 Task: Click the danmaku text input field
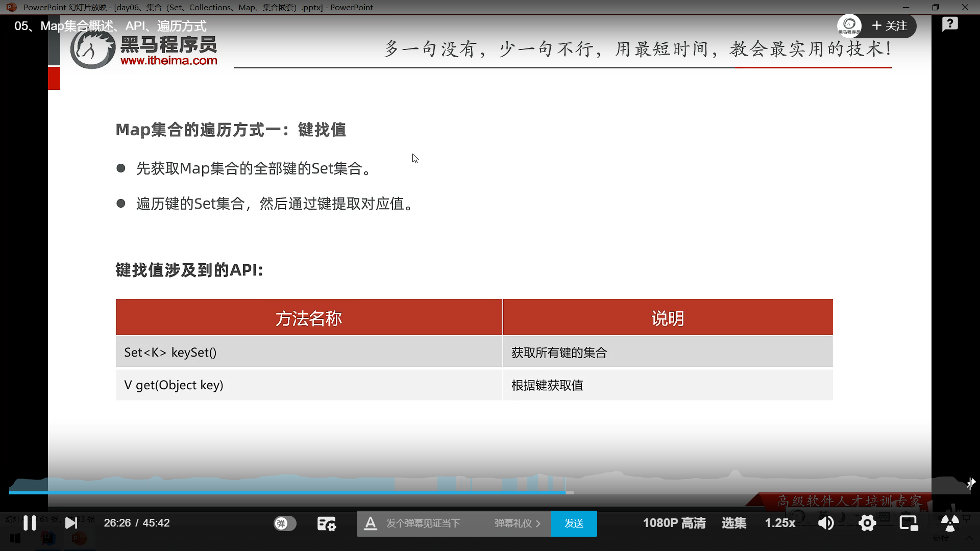(x=424, y=523)
